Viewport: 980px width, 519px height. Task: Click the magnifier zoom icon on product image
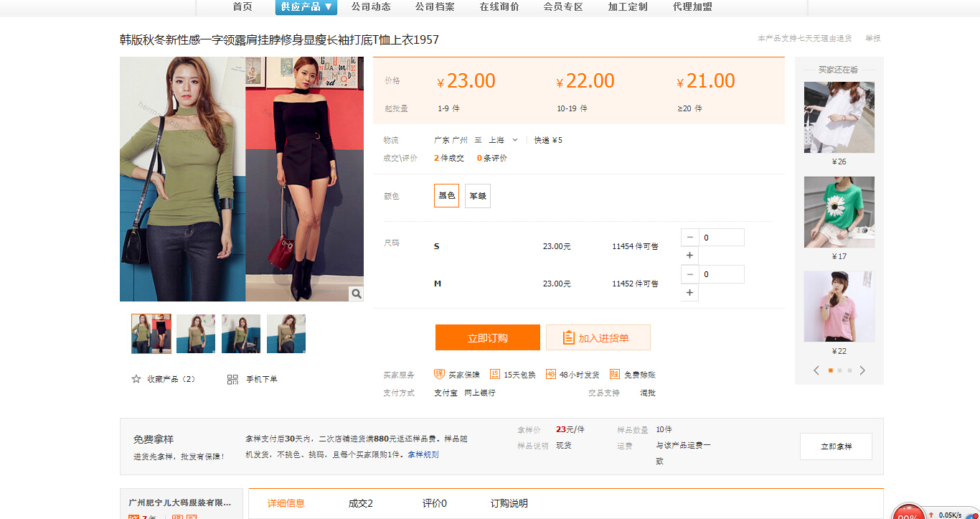[x=356, y=294]
